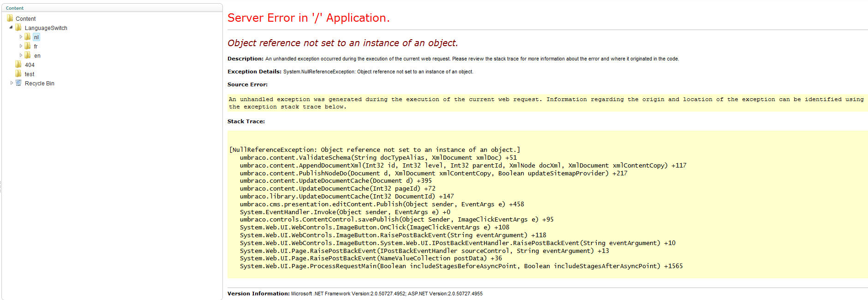
Task: Click the umbraco.content.ValidateSchema trace line
Action: pos(378,158)
